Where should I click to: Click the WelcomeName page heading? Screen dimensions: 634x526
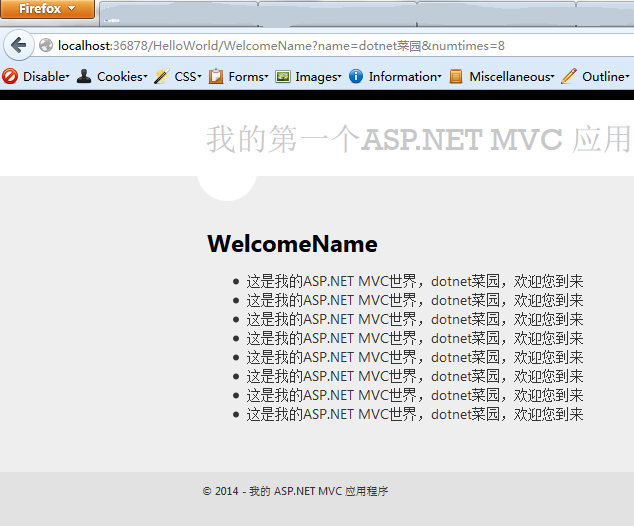(x=292, y=244)
